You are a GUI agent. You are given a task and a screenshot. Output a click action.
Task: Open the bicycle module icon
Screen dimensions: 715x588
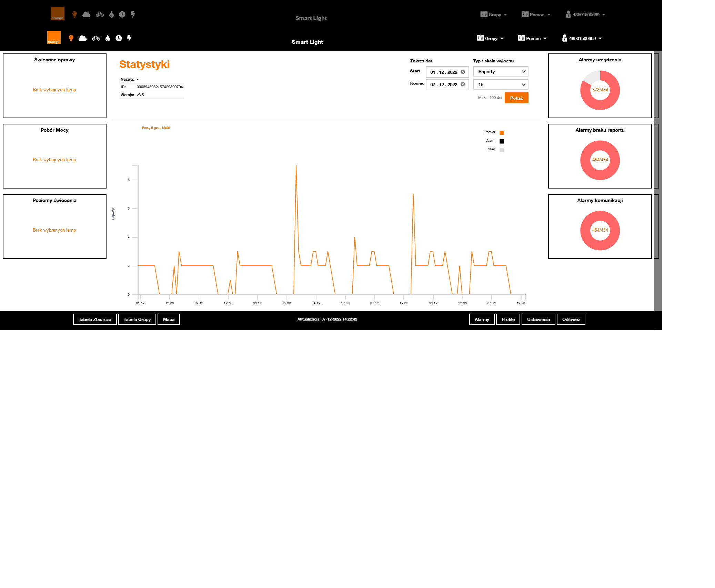96,38
